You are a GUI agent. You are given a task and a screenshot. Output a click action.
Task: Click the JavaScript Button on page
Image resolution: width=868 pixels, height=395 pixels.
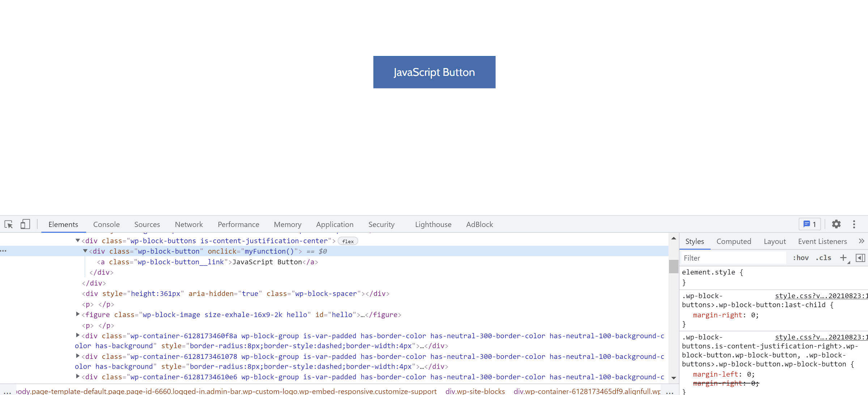coord(434,72)
